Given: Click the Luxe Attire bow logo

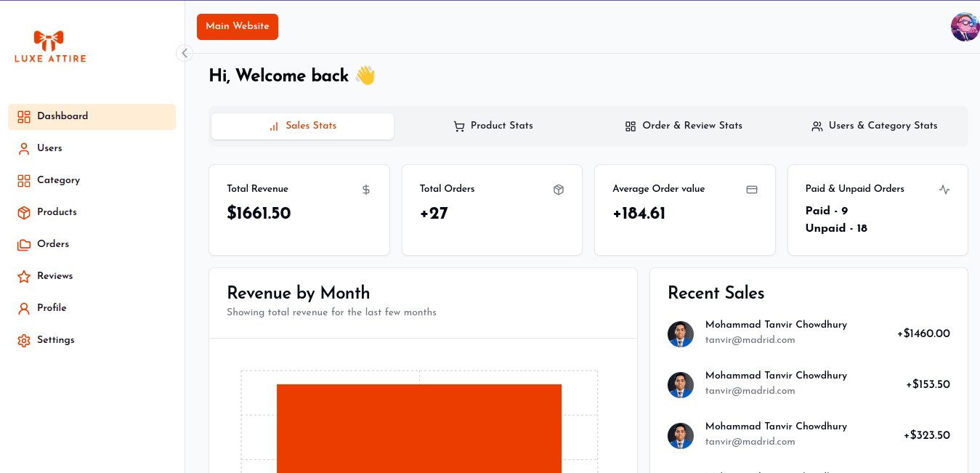Looking at the screenshot, I should (49, 41).
